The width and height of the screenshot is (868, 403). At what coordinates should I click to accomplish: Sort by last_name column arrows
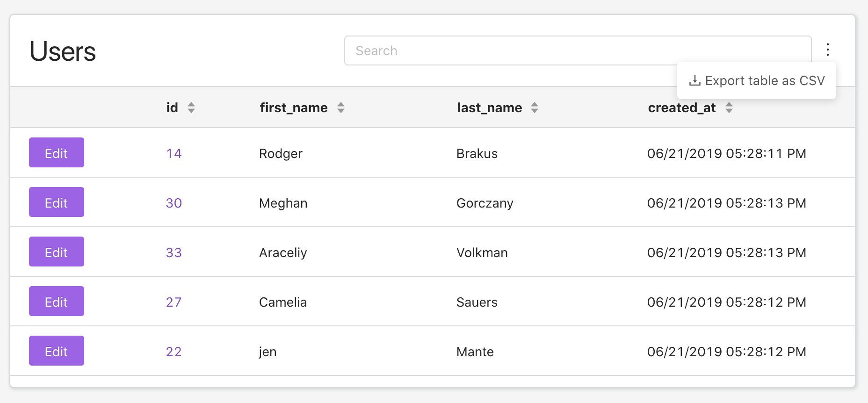tap(535, 108)
